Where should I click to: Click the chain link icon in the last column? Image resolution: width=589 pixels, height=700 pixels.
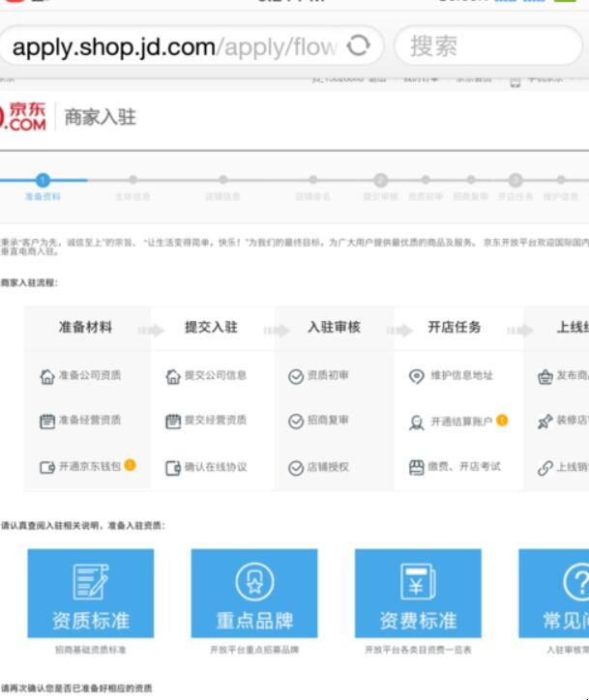tap(545, 468)
